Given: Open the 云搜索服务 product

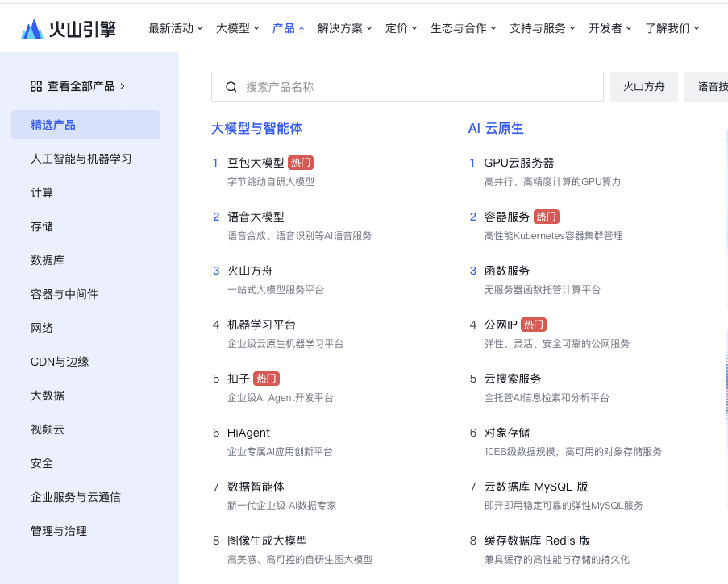Looking at the screenshot, I should (x=513, y=379).
